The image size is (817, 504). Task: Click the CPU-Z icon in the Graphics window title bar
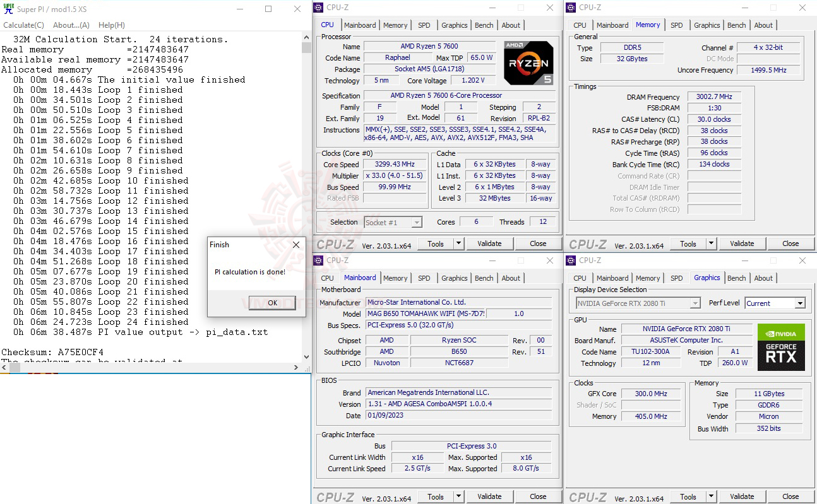[572, 260]
